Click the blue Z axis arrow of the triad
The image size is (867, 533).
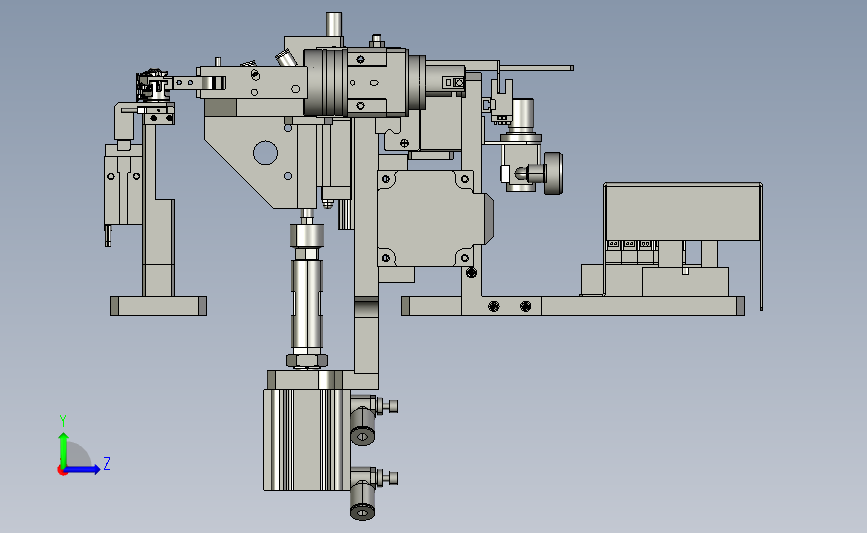pyautogui.click(x=83, y=469)
